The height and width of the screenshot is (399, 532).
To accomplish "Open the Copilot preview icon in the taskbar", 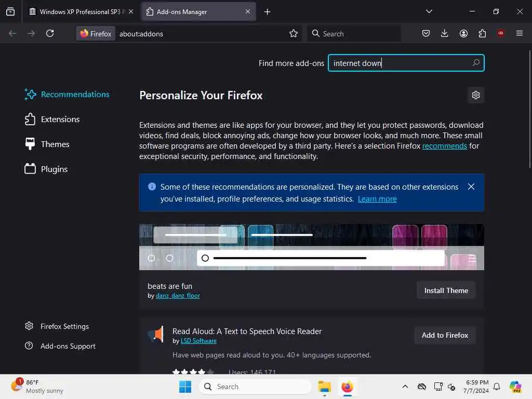I will coord(515,387).
